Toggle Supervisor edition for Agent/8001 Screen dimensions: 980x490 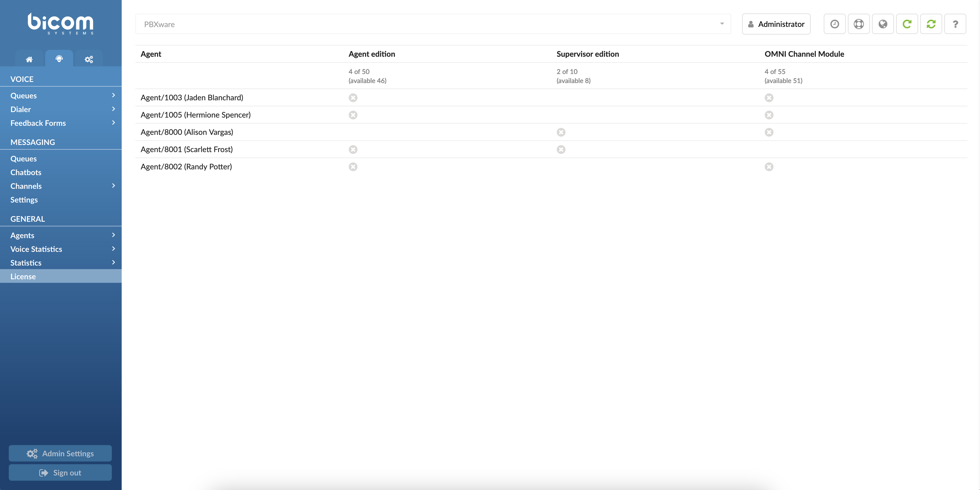[x=561, y=149]
